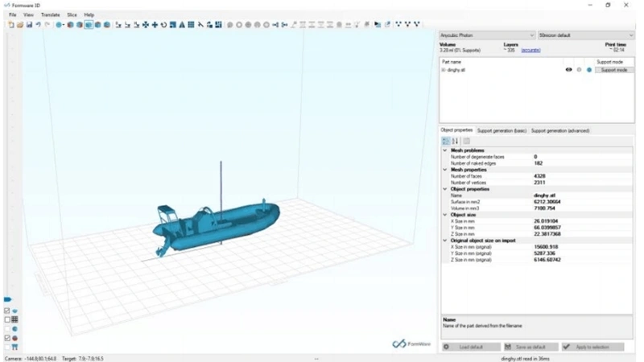Toggle the blue sphere checkbox in sidebar

(7, 329)
